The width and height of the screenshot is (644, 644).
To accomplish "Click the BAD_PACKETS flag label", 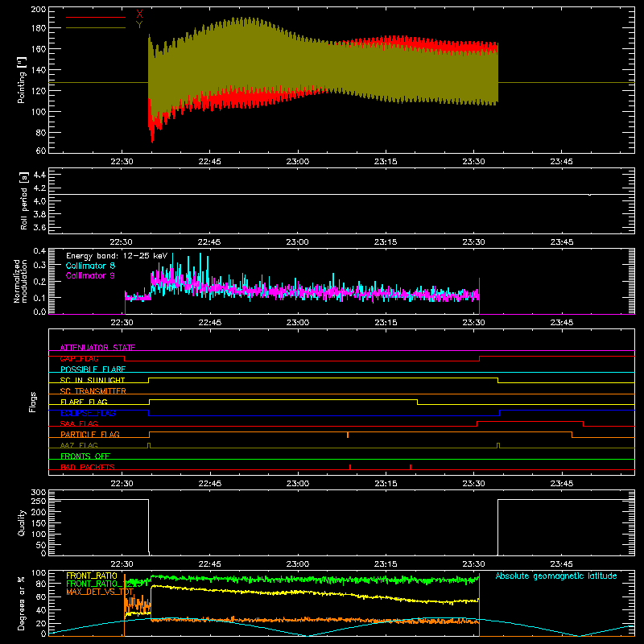I will [x=88, y=467].
